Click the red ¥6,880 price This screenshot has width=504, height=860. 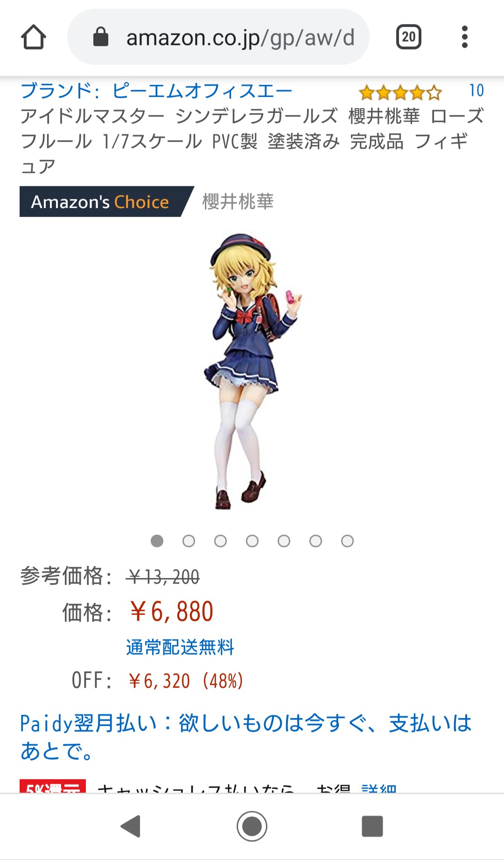[171, 612]
